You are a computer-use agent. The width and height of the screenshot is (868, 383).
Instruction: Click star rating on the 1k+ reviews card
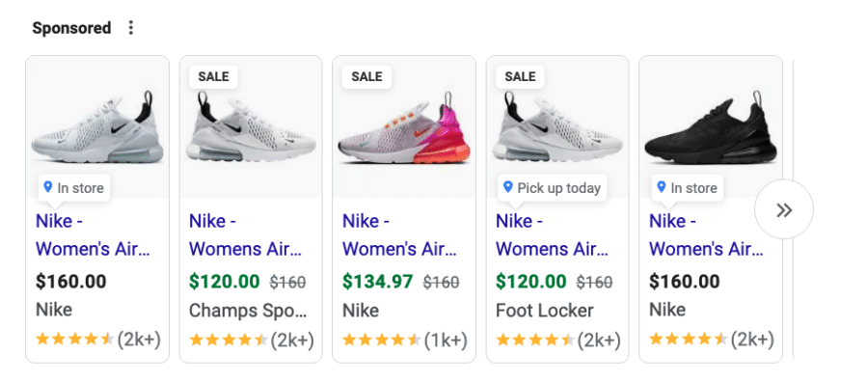pyautogui.click(x=381, y=340)
